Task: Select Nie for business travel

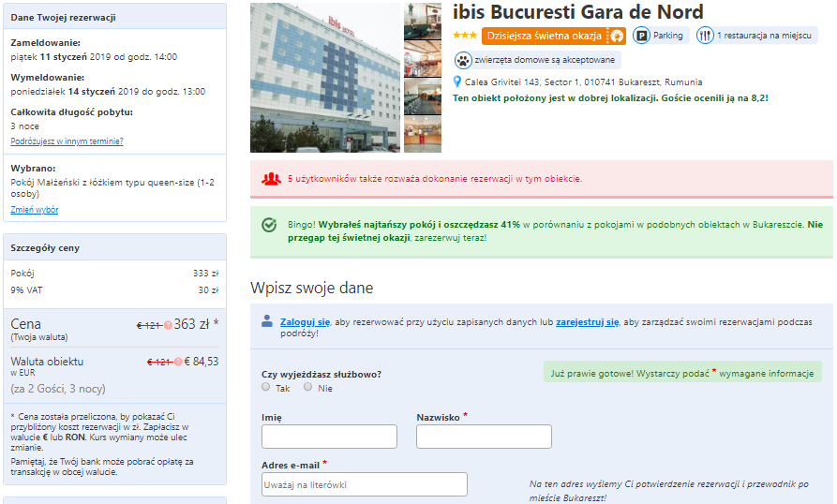Action: pos(308,387)
